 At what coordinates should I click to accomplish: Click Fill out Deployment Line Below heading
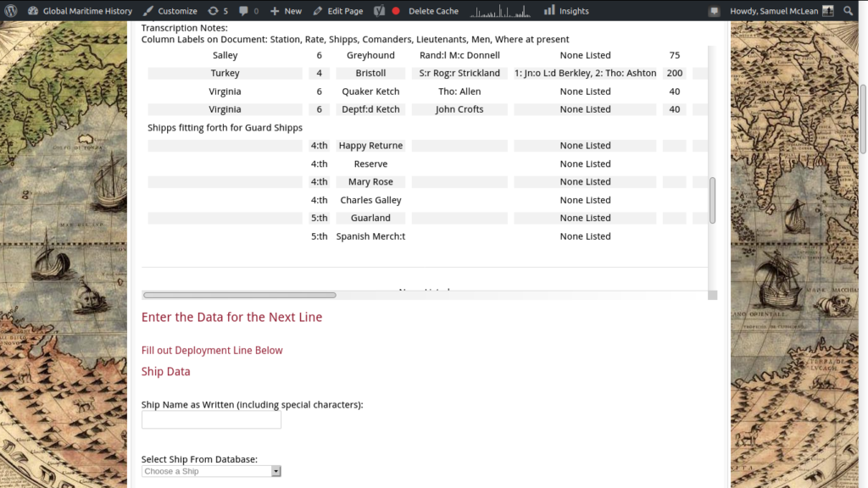pos(212,350)
